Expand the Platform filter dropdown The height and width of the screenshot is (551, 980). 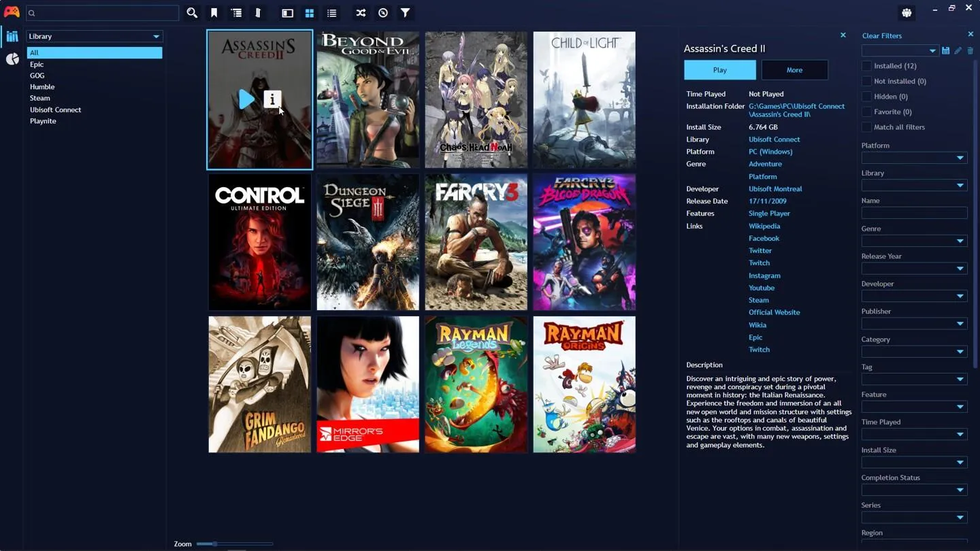(914, 158)
